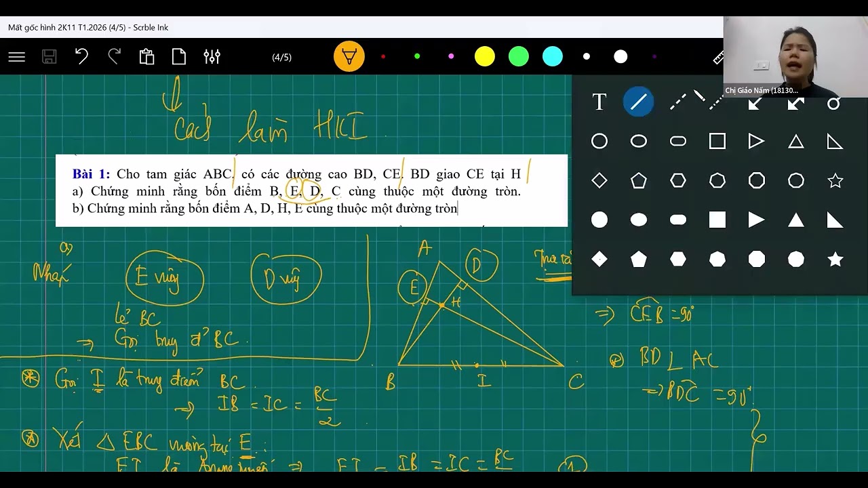868x488 pixels.
Task: Pick the medium white dot pen
Action: [x=620, y=56]
